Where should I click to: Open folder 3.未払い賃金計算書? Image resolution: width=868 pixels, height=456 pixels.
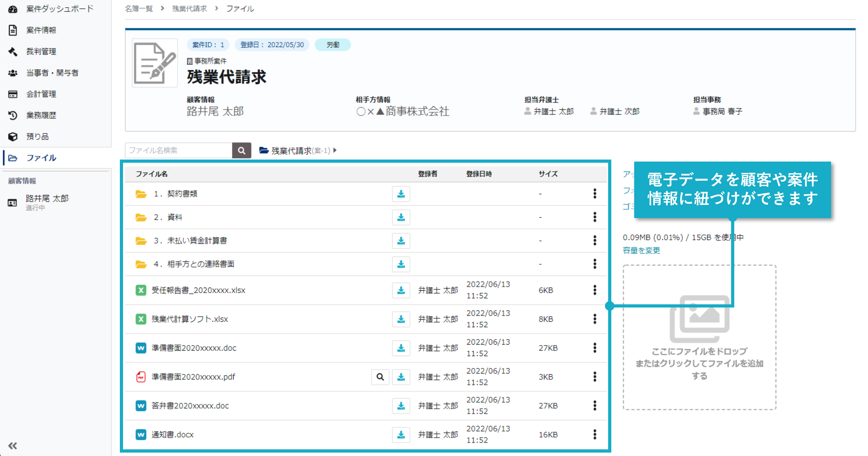point(190,241)
